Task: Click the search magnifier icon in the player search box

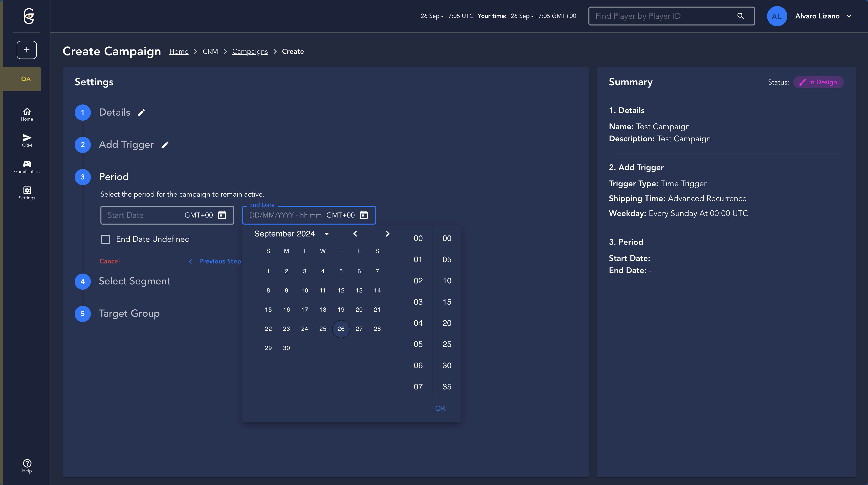Action: (x=740, y=16)
